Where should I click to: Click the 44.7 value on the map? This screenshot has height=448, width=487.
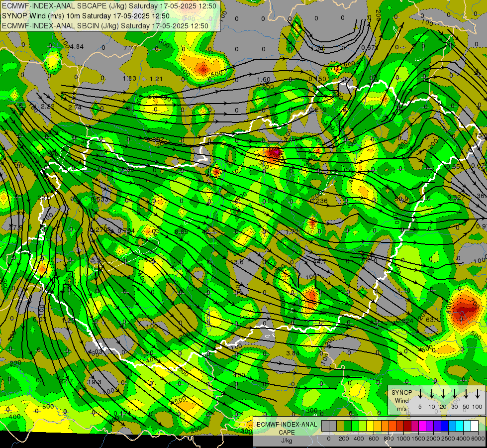point(319,261)
